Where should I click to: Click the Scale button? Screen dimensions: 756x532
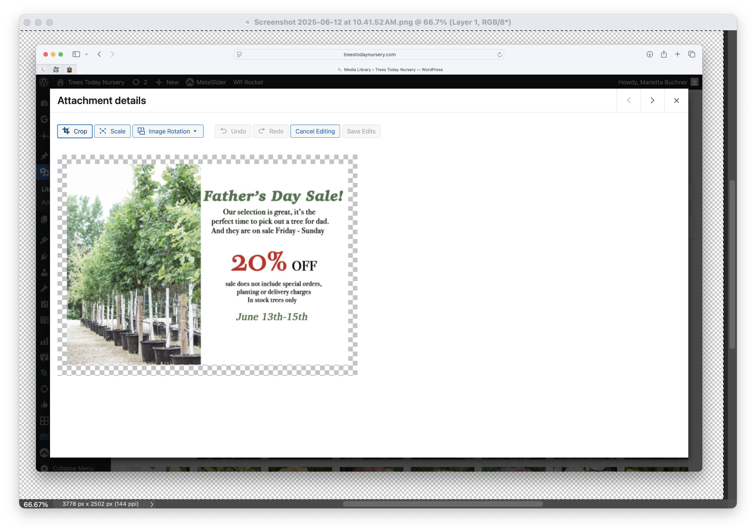pyautogui.click(x=112, y=131)
